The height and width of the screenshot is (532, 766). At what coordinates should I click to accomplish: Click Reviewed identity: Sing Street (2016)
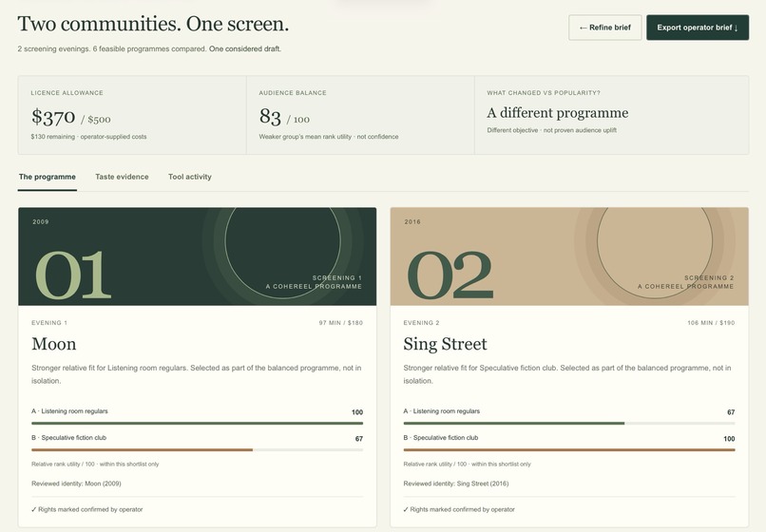tap(456, 484)
